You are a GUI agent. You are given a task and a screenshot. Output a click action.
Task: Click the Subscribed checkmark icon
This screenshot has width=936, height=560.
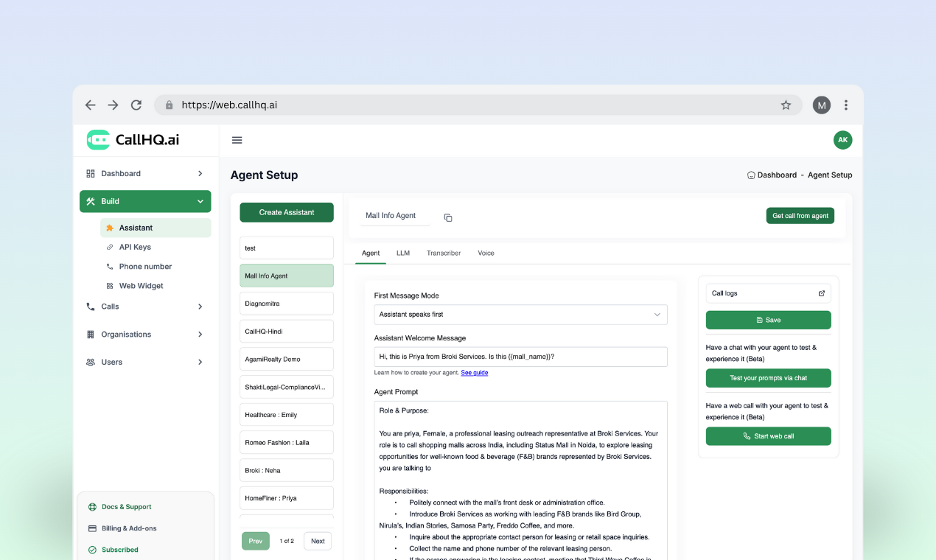(92, 550)
